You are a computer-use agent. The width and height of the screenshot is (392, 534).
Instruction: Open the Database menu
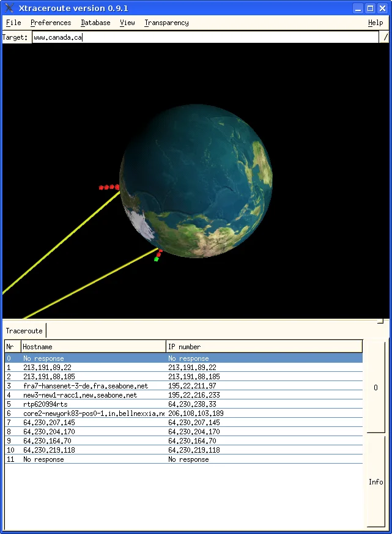coord(95,23)
